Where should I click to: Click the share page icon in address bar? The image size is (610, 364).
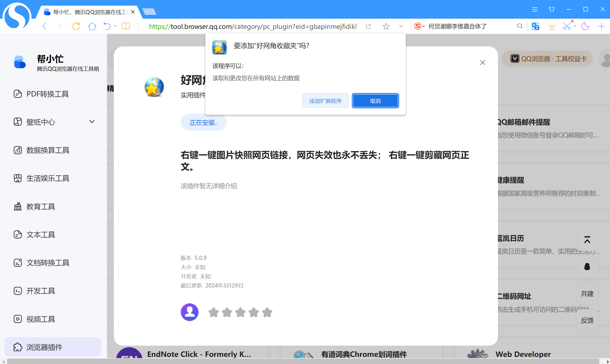pyautogui.click(x=368, y=26)
